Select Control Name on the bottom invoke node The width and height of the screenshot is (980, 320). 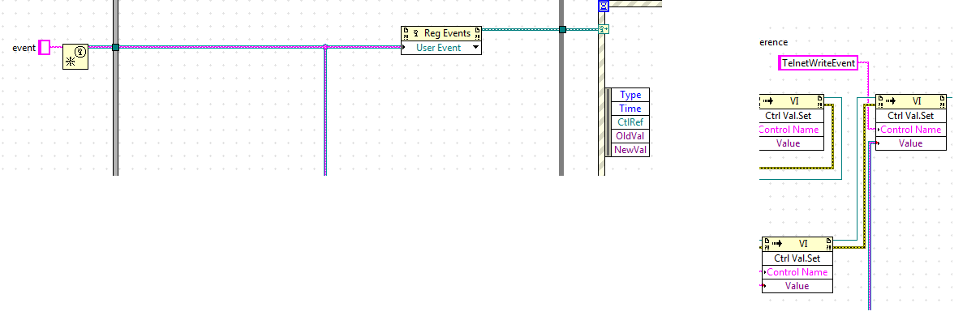tap(797, 272)
